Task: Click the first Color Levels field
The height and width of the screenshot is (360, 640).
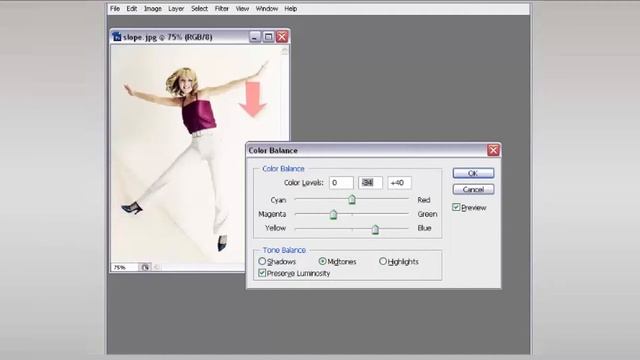Action: coord(341,183)
